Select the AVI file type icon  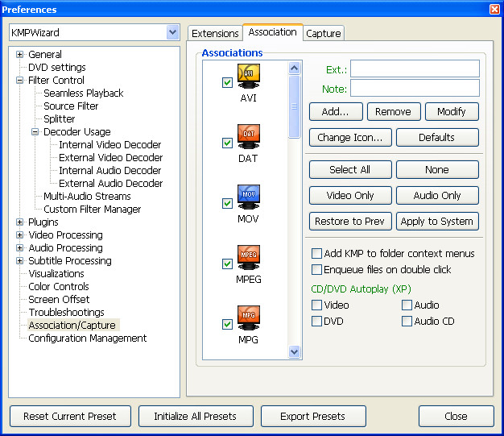click(249, 77)
